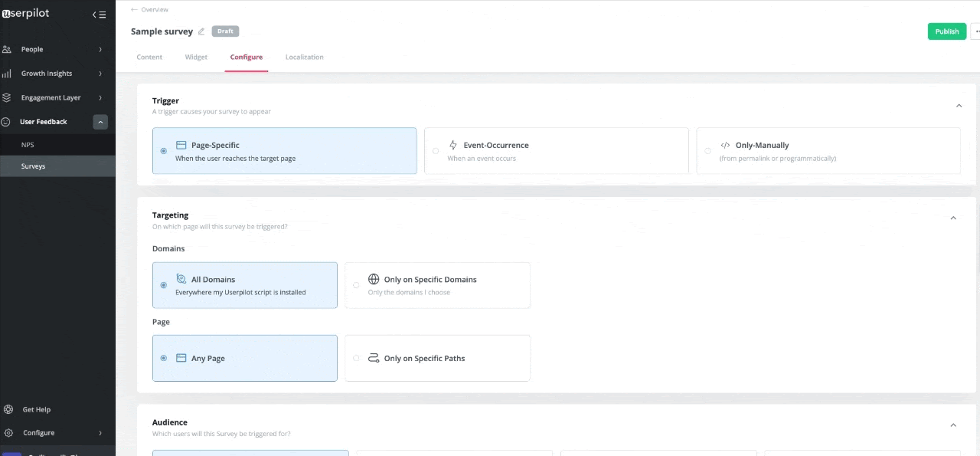The width and height of the screenshot is (980, 456).
Task: Click the User Feedback smiley icon
Action: pyautogui.click(x=7, y=122)
